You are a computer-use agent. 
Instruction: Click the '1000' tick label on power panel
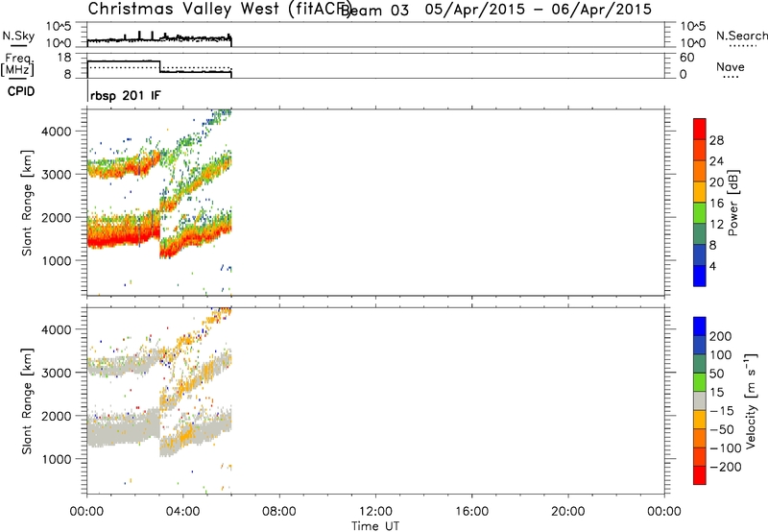coord(57,260)
